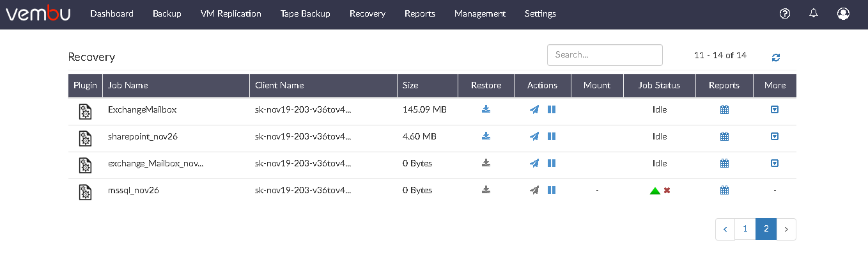Open the Tape Backup menu

306,13
